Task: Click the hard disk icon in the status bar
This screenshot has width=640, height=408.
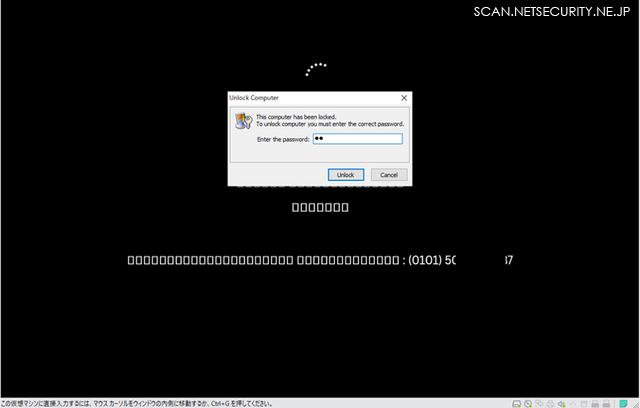Action: pos(516,403)
